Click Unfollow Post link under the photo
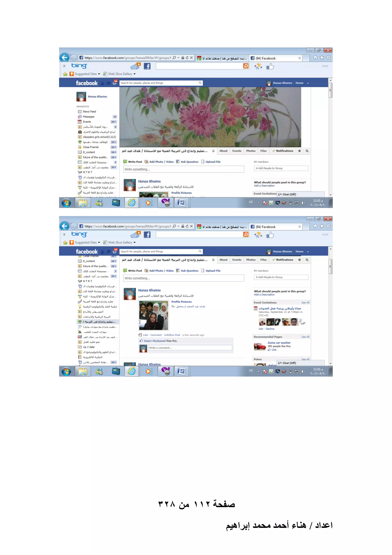392x555 pixels. point(172,335)
